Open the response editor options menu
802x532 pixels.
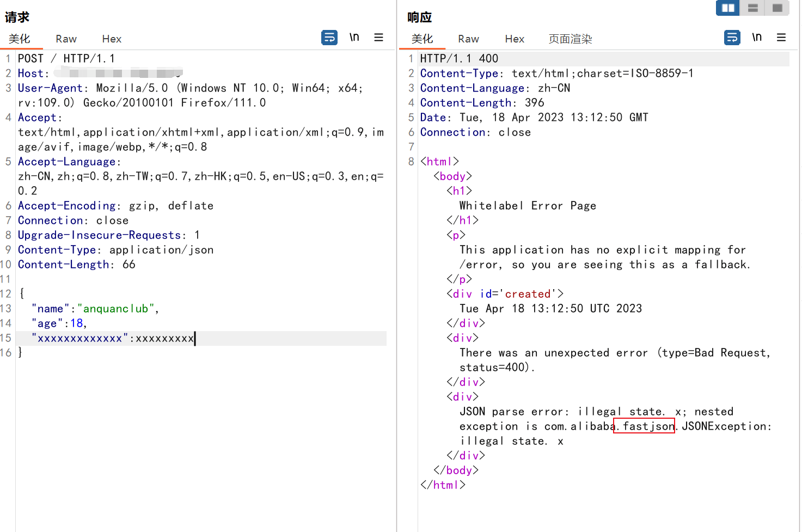[781, 37]
